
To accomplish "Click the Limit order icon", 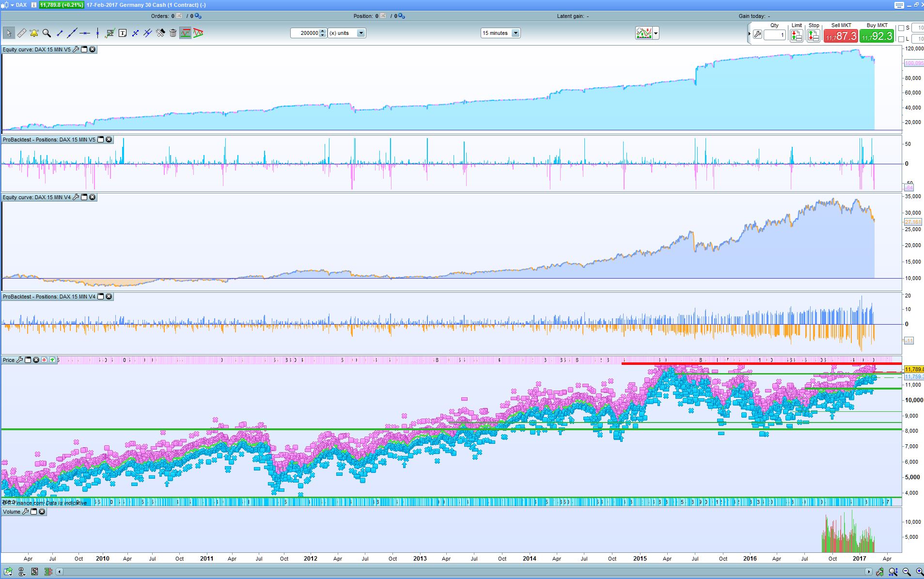I will pos(797,35).
